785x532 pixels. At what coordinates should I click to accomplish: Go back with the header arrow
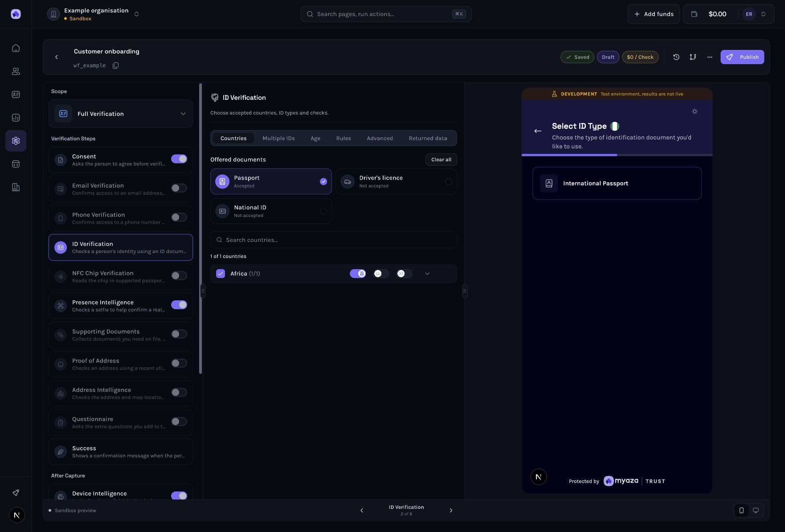pyautogui.click(x=57, y=57)
